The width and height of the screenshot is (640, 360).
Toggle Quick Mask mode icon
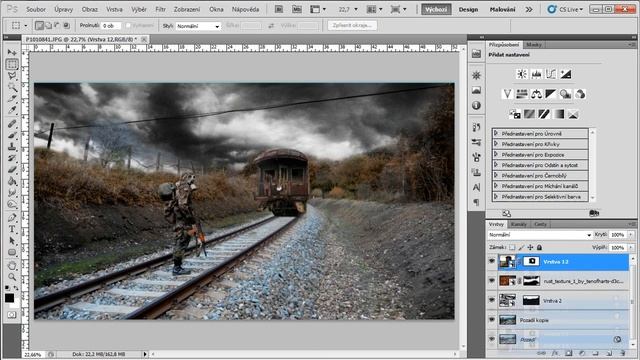11,315
